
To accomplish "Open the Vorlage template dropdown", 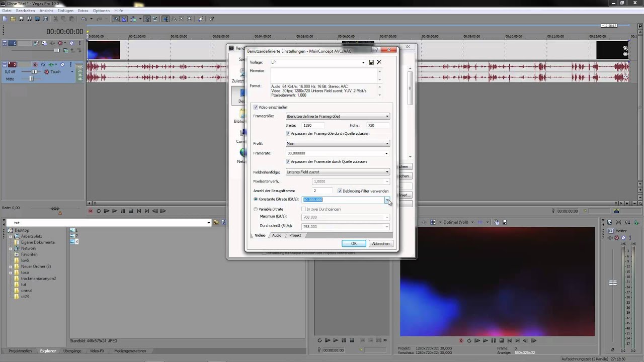I will 363,62.
